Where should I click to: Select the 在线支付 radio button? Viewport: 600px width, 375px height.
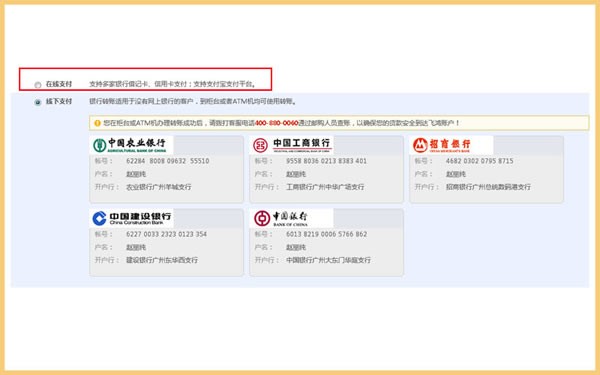pos(38,85)
